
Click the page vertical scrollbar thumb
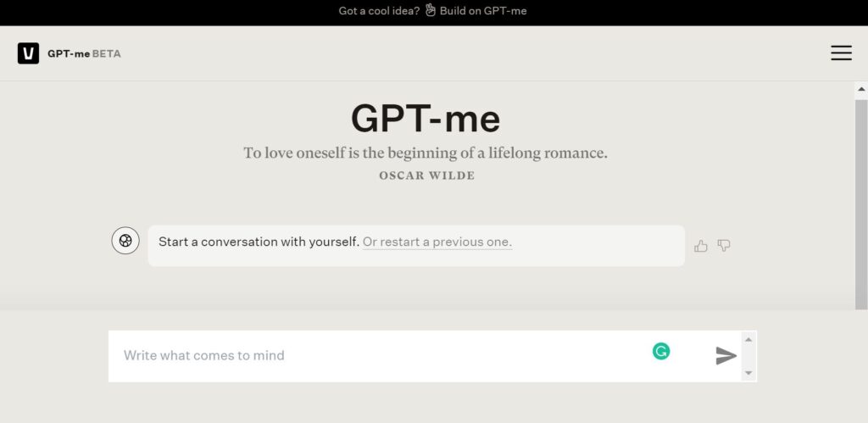point(861,203)
